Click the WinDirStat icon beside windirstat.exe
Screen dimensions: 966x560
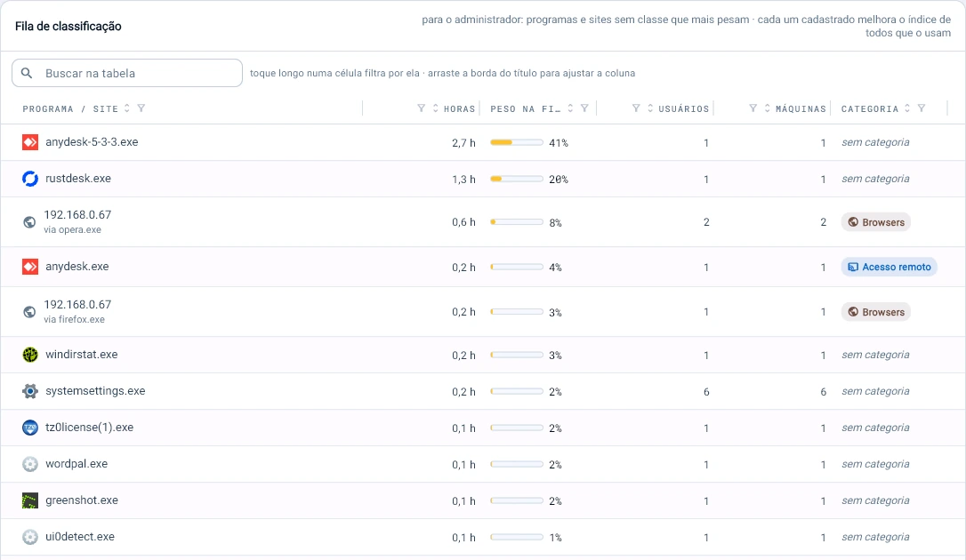[x=29, y=355]
